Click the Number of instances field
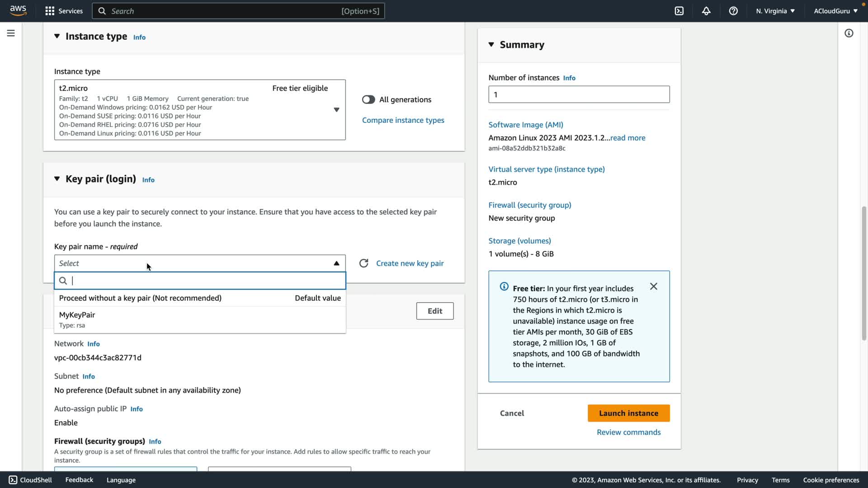This screenshot has height=488, width=868. 579,94
